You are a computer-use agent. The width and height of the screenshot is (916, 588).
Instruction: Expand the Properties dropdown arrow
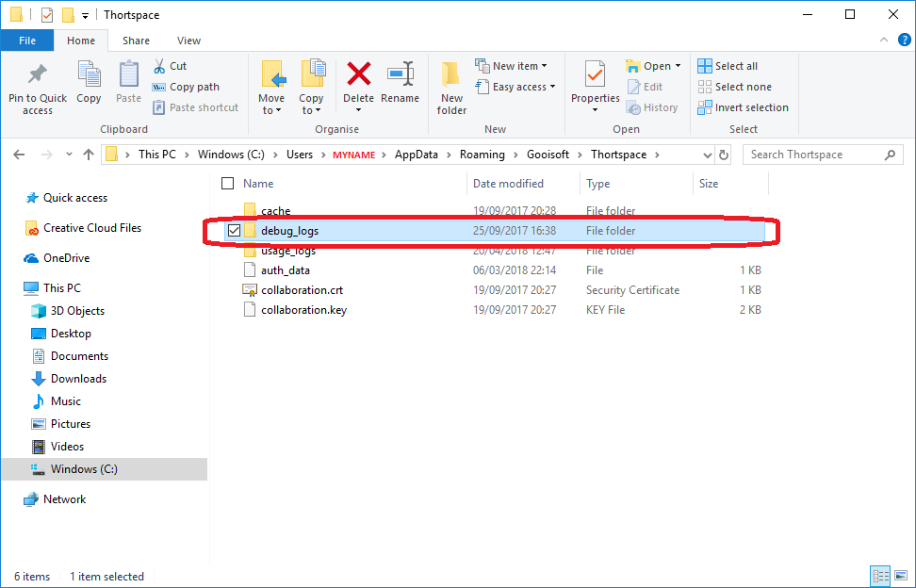coord(595,109)
